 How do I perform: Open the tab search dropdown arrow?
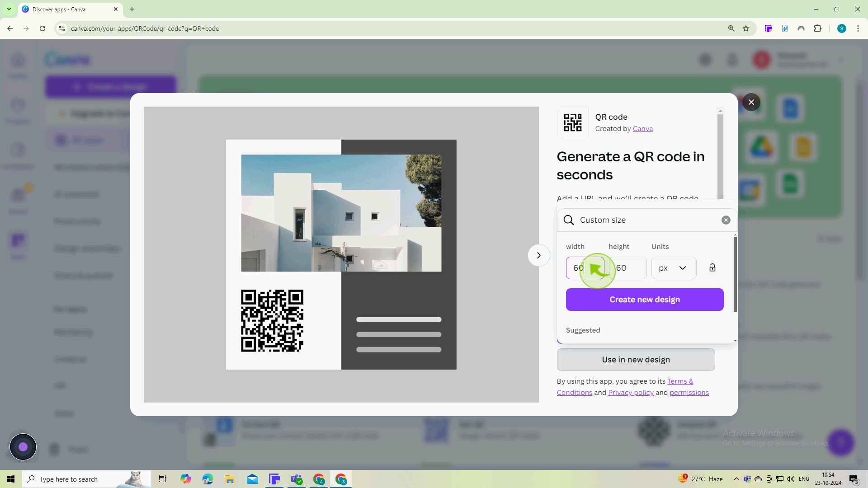coord(9,9)
